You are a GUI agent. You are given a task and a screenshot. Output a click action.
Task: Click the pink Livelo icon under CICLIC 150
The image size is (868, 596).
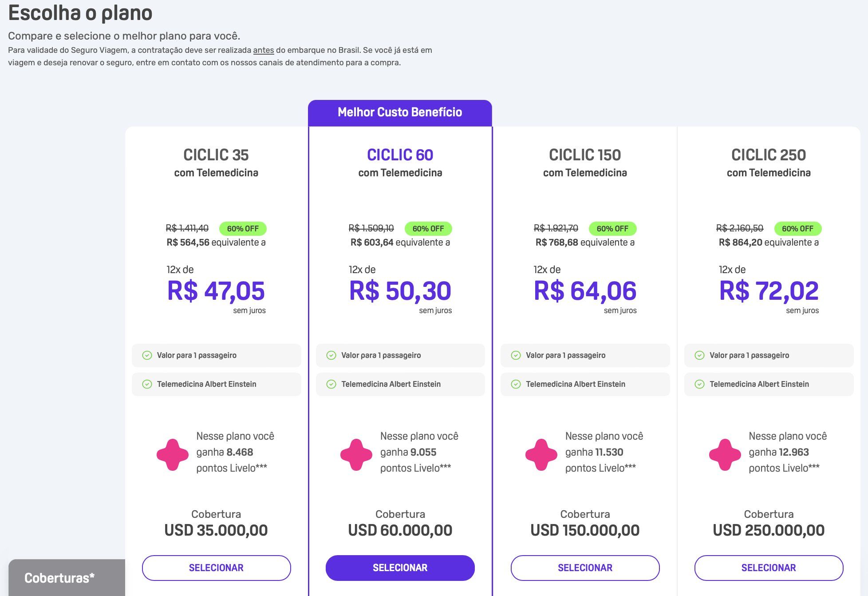pos(541,454)
